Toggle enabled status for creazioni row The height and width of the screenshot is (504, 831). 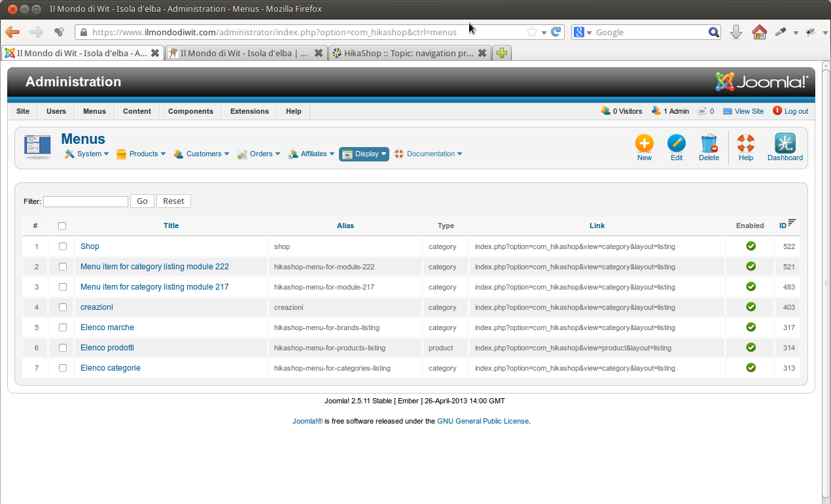pos(751,307)
